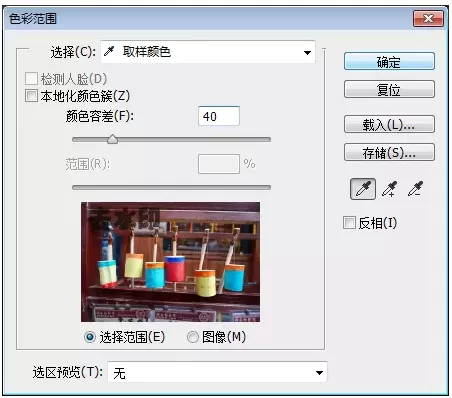Click the 颜色容差 slider handle
The height and width of the screenshot is (398, 452).
pyautogui.click(x=113, y=139)
